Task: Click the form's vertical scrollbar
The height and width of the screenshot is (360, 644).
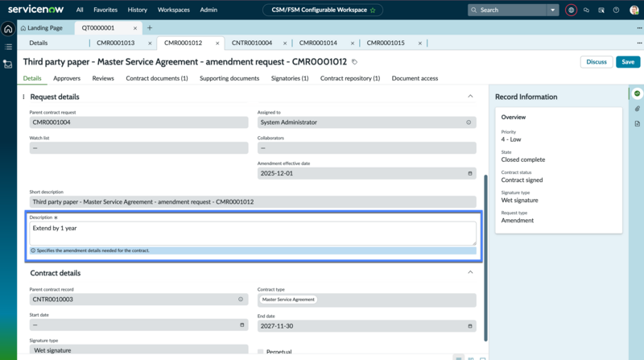Action: pyautogui.click(x=486, y=258)
